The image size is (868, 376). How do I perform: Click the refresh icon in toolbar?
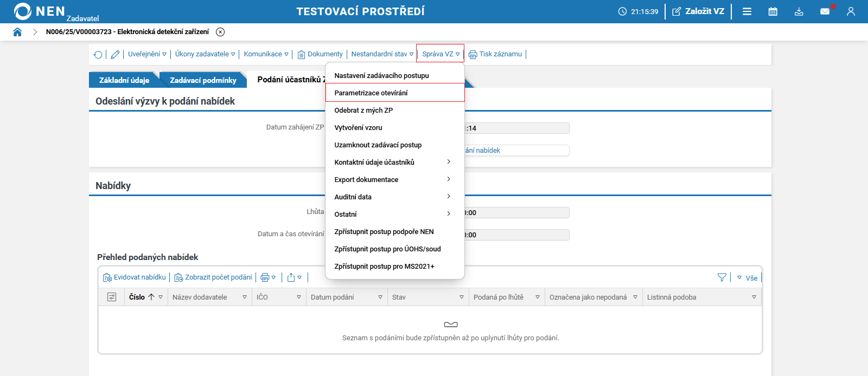pos(98,54)
